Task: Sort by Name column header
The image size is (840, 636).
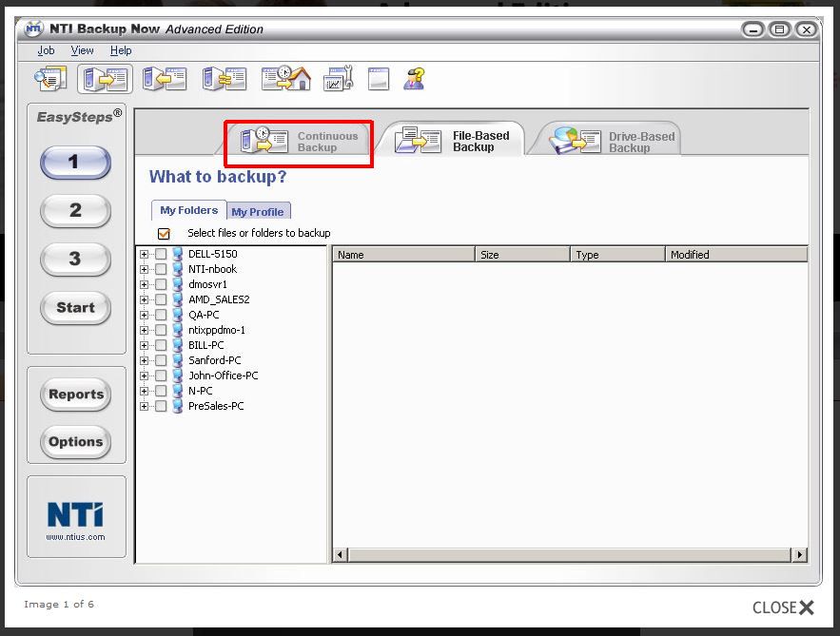Action: (x=404, y=255)
